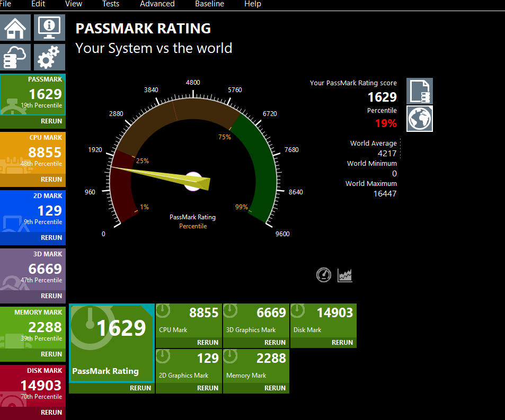Open the Help menu
The width and height of the screenshot is (505, 420).
click(x=253, y=4)
